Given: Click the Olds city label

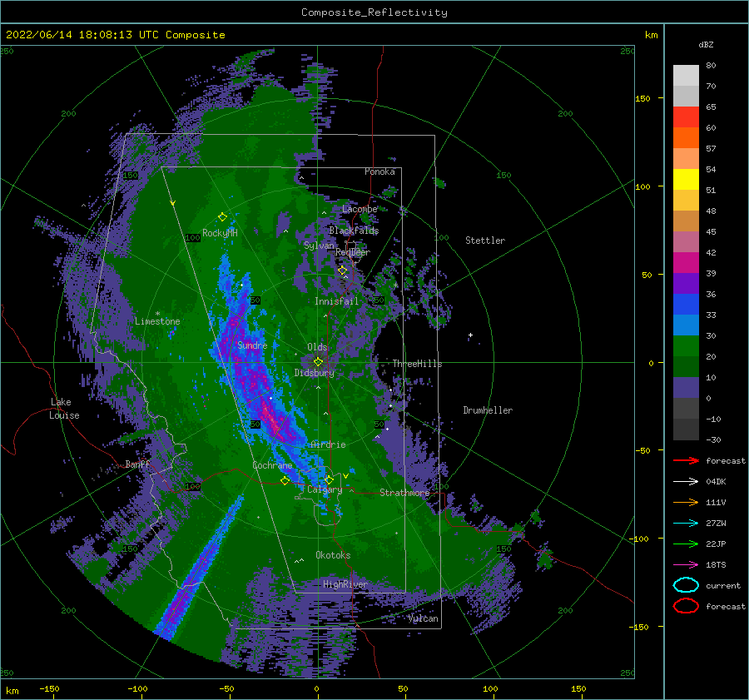Looking at the screenshot, I should click(x=317, y=347).
